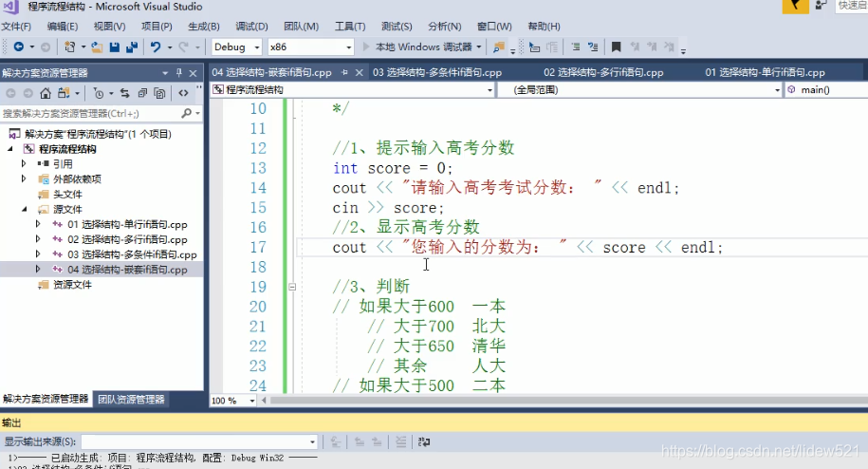Click the pin icon on the 04 tab

[x=345, y=72]
